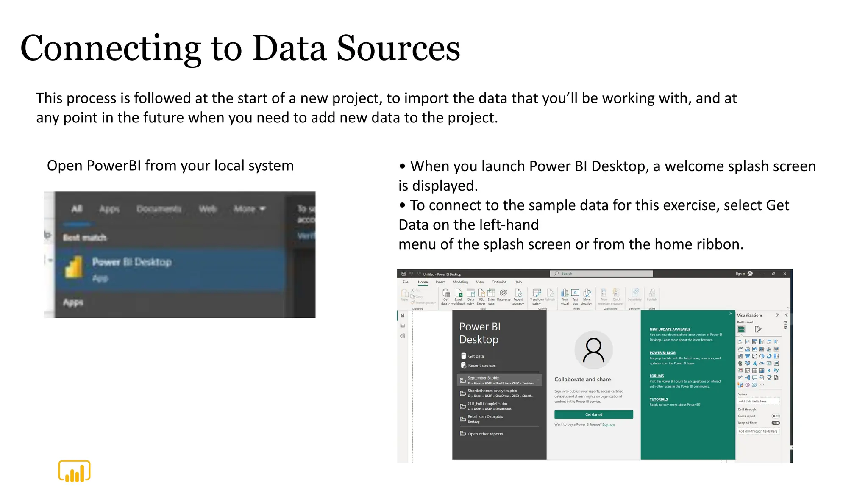The image size is (868, 488).
Task: Toggle the Keep all filters switch
Action: 776,423
